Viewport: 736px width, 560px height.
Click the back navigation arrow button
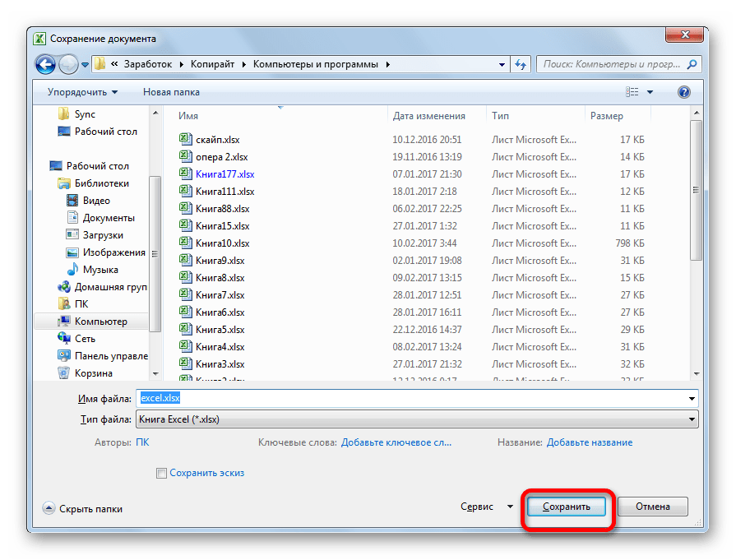click(x=46, y=63)
